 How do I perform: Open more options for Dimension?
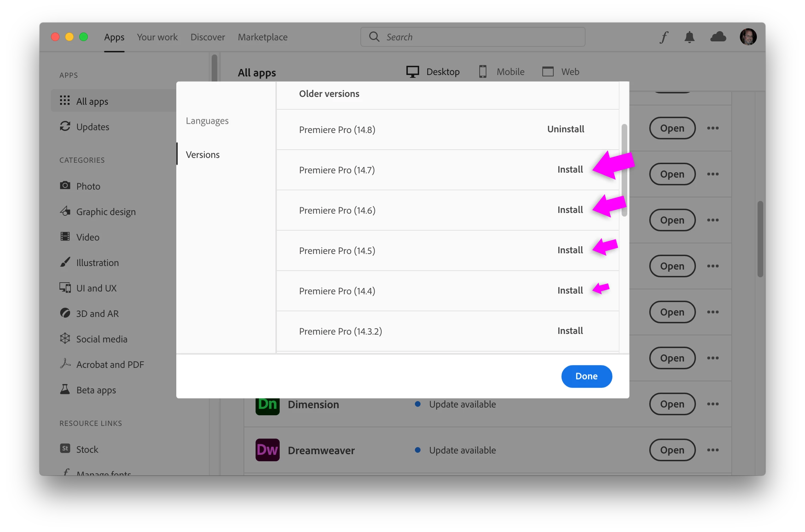click(x=713, y=404)
